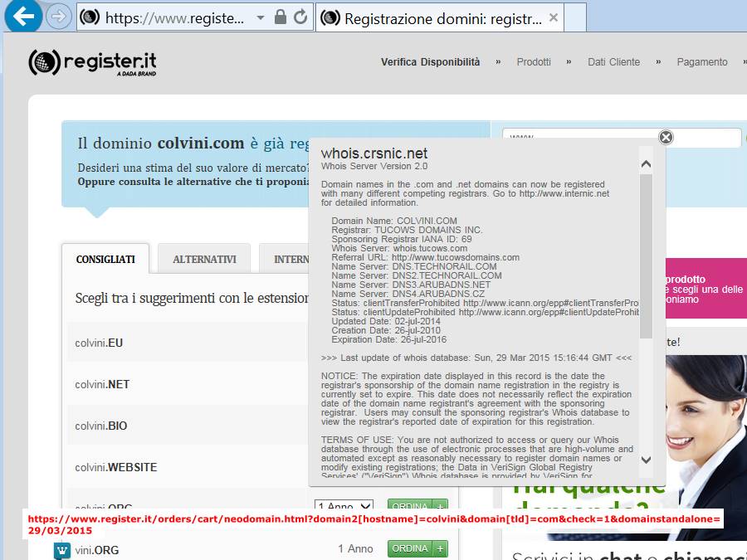
Task: Open the Dati Cliente step
Action: 613,62
